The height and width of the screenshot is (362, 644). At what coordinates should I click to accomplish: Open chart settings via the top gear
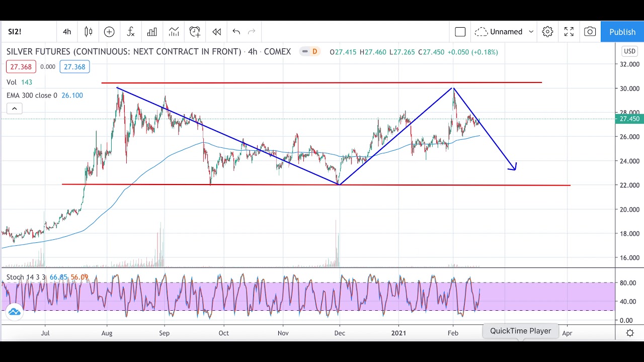[547, 32]
